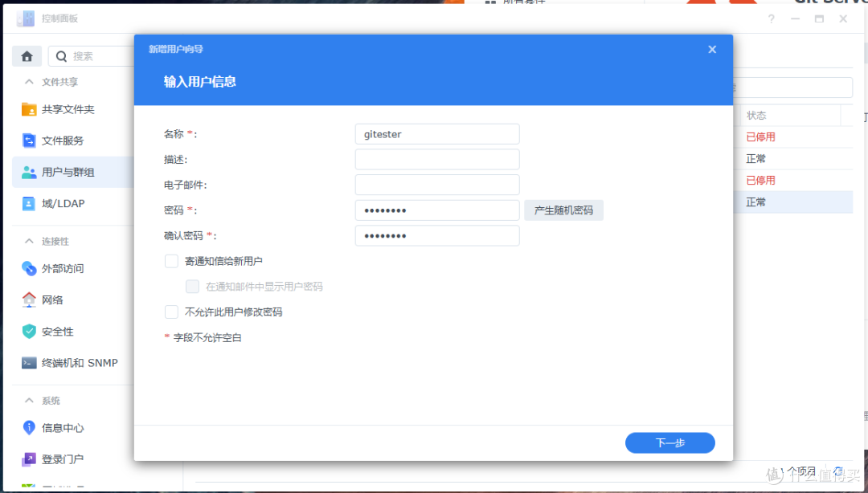Open External Access (外部访问) icon
Viewport: 868px width, 493px height.
point(29,268)
